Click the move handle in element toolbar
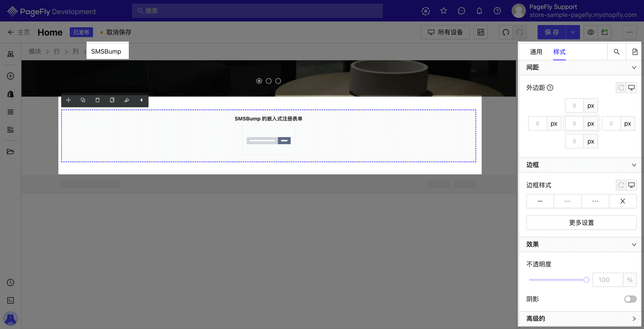 pos(68,100)
